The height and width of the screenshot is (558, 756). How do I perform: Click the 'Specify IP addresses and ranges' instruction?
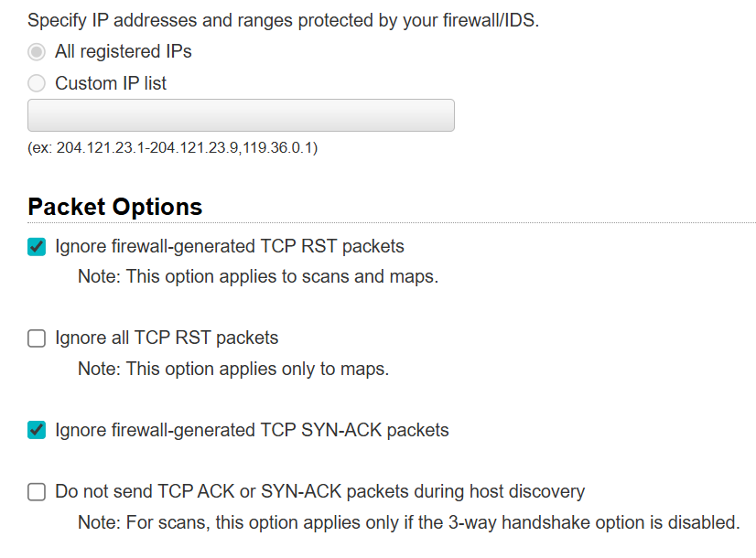pos(284,21)
